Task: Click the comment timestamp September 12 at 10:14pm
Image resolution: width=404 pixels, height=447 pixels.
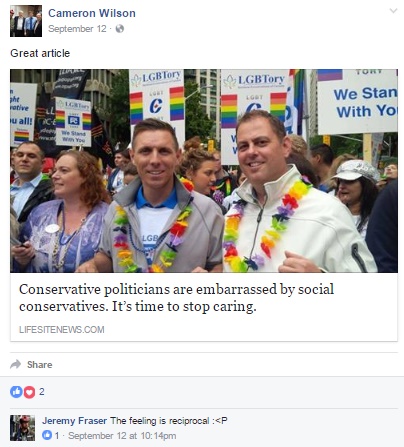Action: [x=122, y=436]
